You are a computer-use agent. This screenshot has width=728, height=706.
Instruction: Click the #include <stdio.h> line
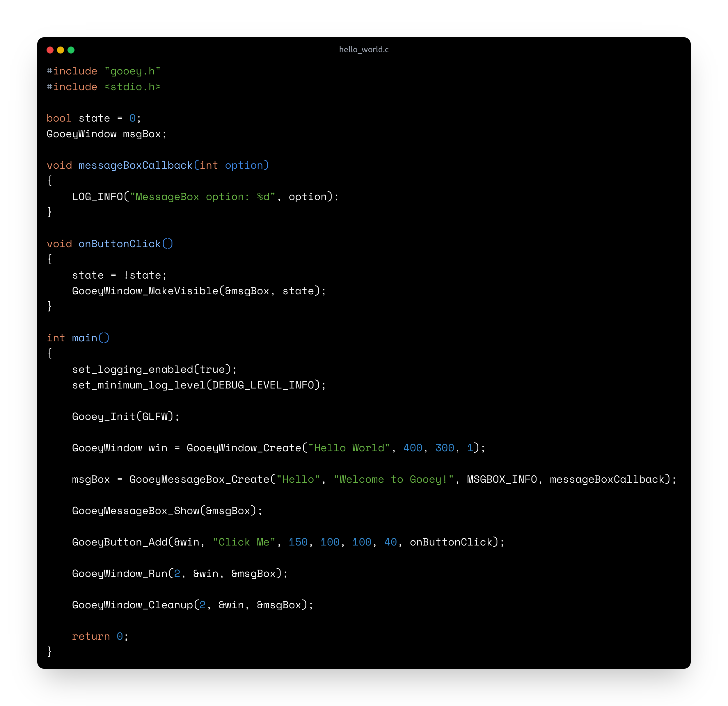(104, 87)
